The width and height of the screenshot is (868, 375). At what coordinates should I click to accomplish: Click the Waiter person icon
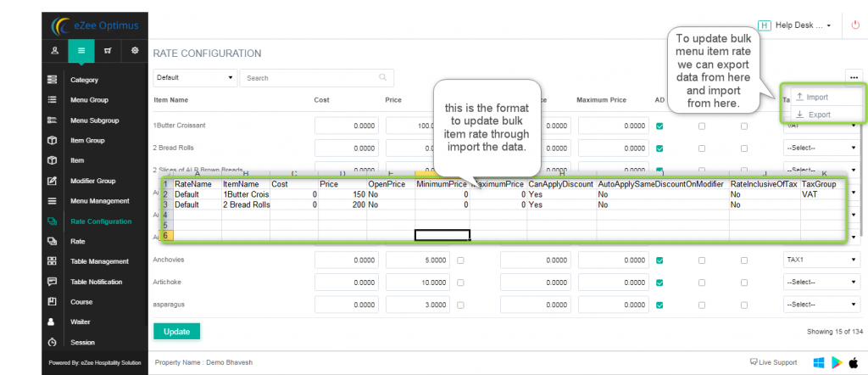(52, 322)
